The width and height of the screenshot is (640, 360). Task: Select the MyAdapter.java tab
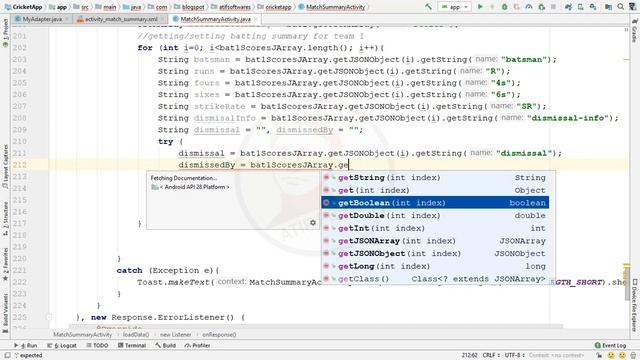click(x=42, y=19)
